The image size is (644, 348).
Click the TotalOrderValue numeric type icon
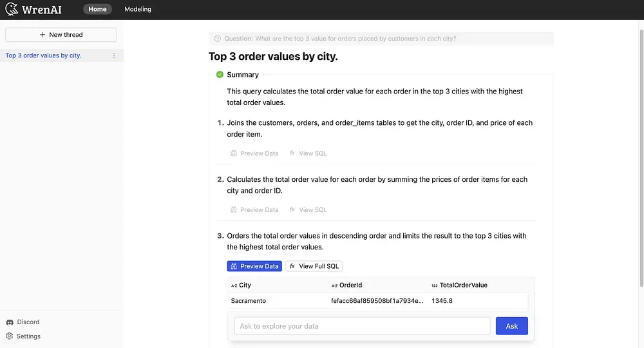[434, 285]
